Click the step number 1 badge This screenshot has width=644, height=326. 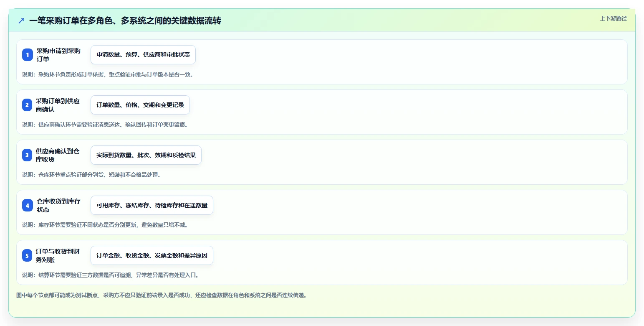28,55
